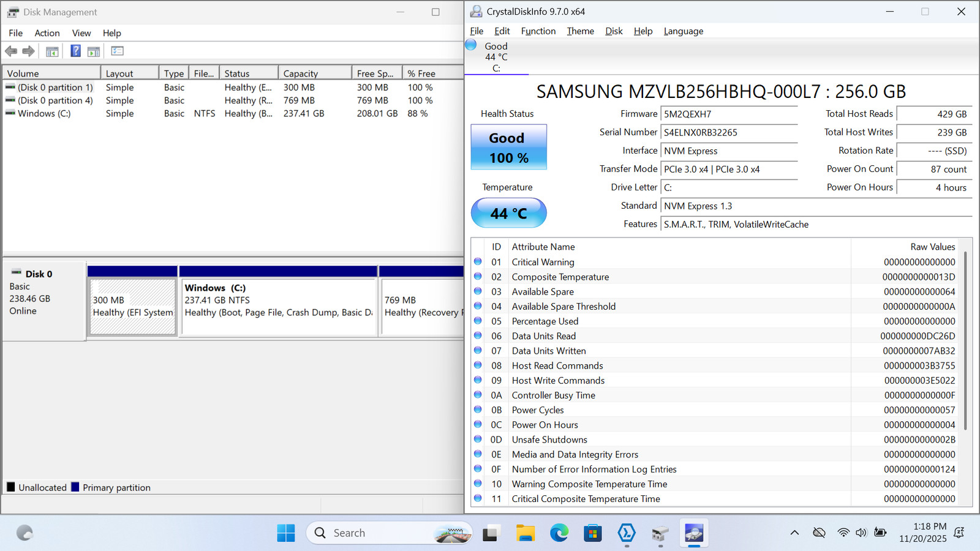This screenshot has height=551, width=980.
Task: Open View menu in Disk Management
Action: point(81,33)
